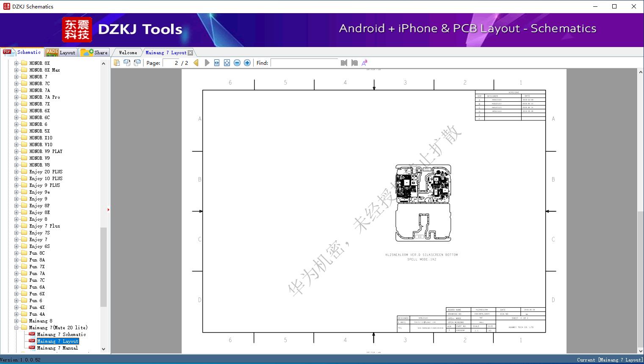
Task: Expand the HONOR V9 PLAY folder
Action: [x=16, y=151]
